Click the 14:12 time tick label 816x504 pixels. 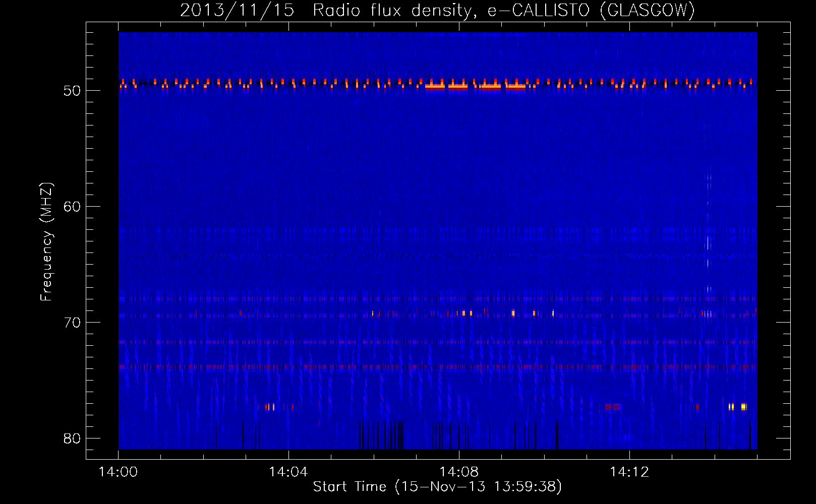(629, 472)
